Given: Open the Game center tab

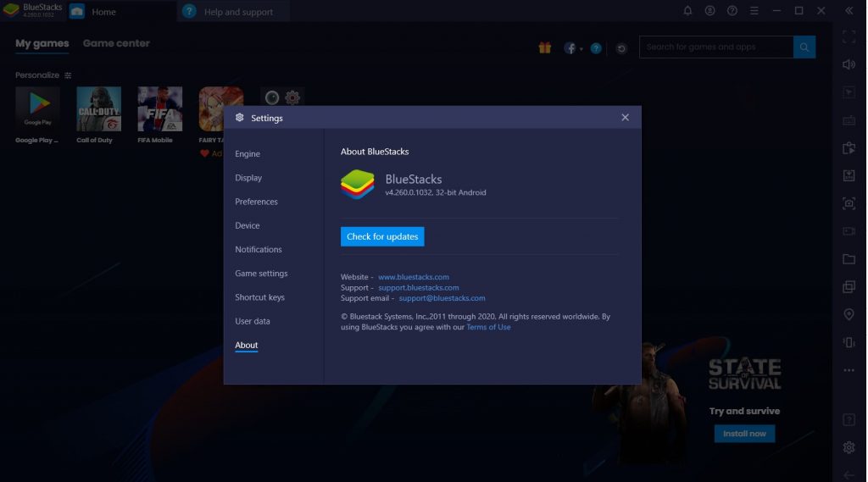Looking at the screenshot, I should [x=116, y=43].
